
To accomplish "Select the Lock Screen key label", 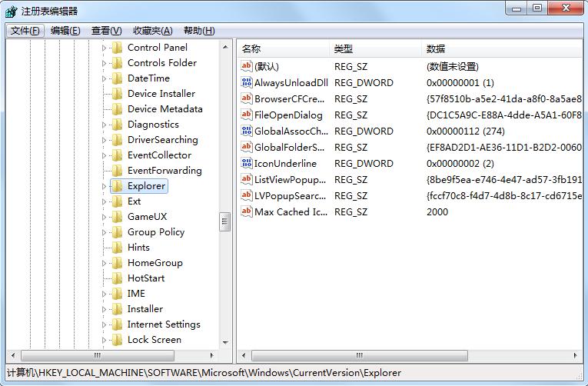I will 154,340.
